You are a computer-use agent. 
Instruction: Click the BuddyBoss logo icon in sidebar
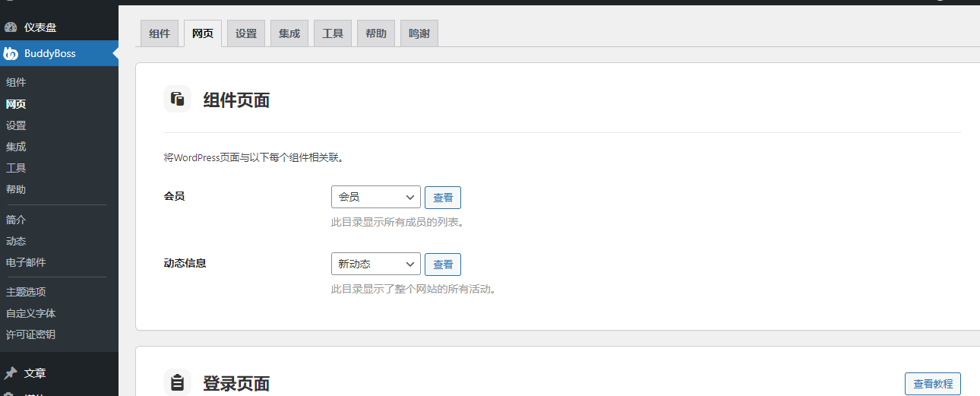[x=11, y=53]
